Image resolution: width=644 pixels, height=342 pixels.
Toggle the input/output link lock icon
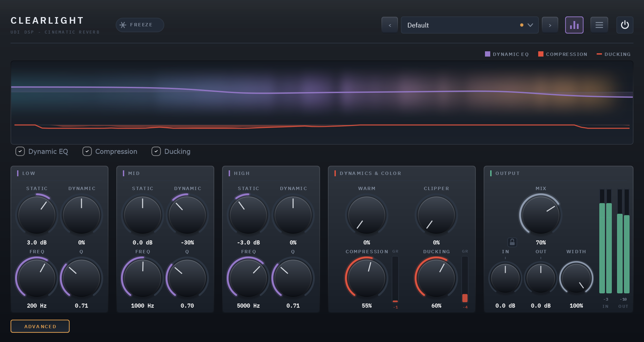(512, 242)
